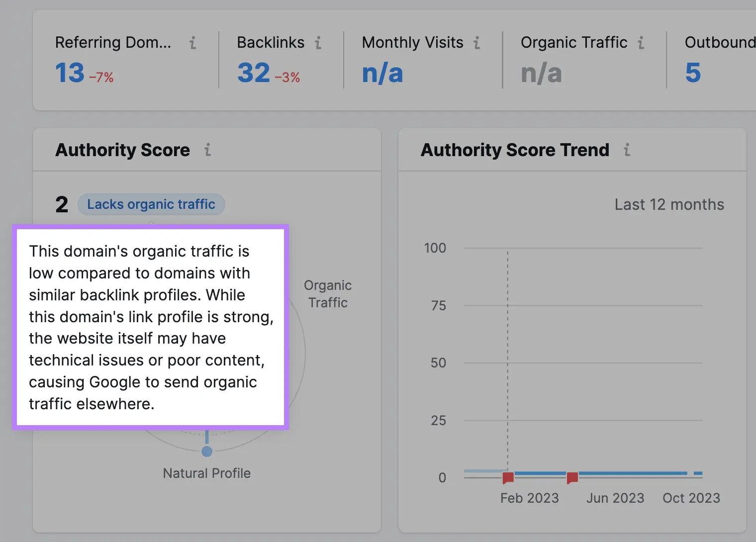This screenshot has height=542, width=756.
Task: Click the Backlinks value 32
Action: [253, 73]
